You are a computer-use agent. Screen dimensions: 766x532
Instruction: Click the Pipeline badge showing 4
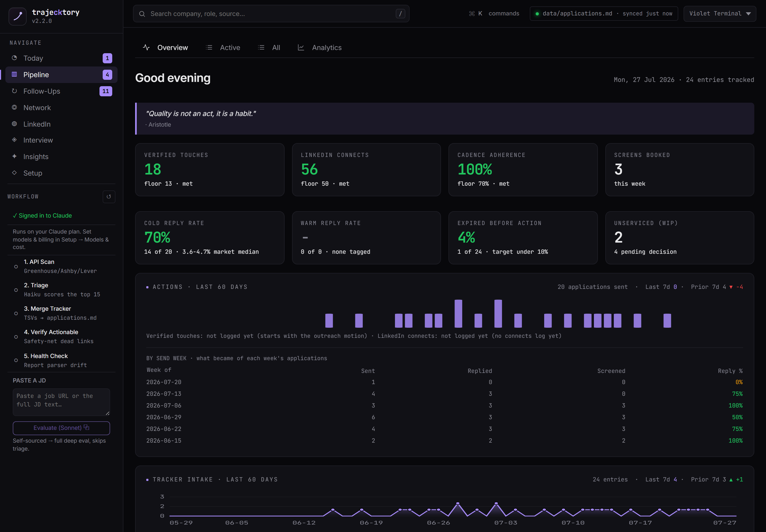(107, 75)
